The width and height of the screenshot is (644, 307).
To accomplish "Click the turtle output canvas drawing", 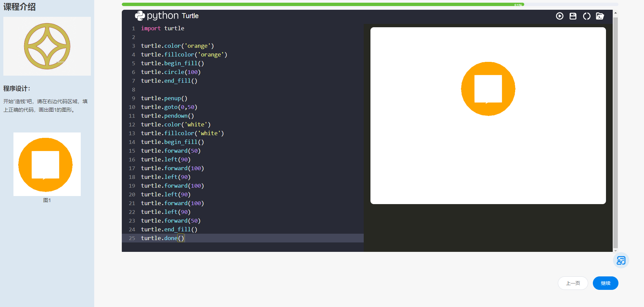I will point(488,89).
